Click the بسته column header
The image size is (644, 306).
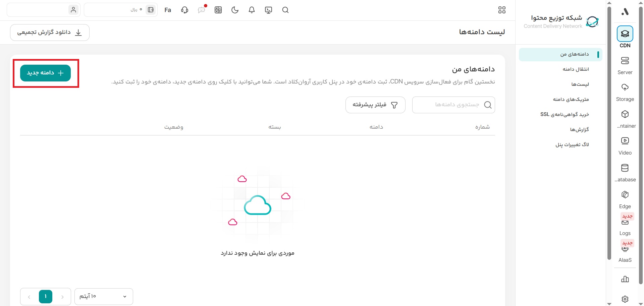click(x=274, y=127)
